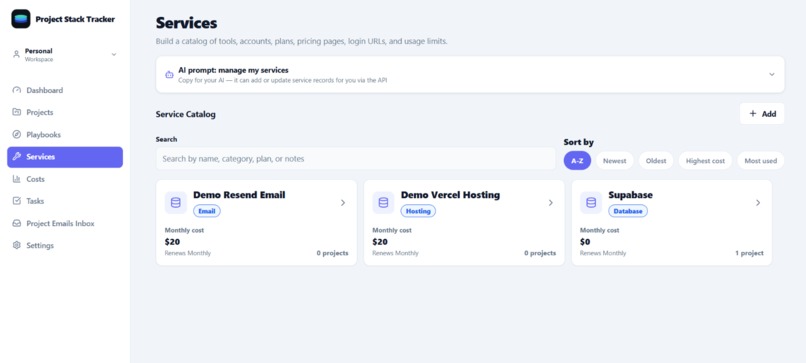Click the Services wrench icon in sidebar
The image size is (806, 363).
tap(16, 157)
